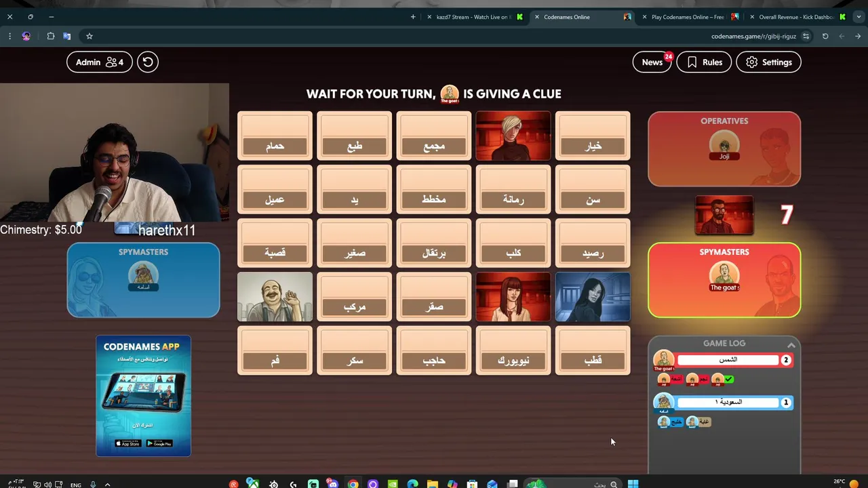Click the revealed bystander man card

[275, 296]
